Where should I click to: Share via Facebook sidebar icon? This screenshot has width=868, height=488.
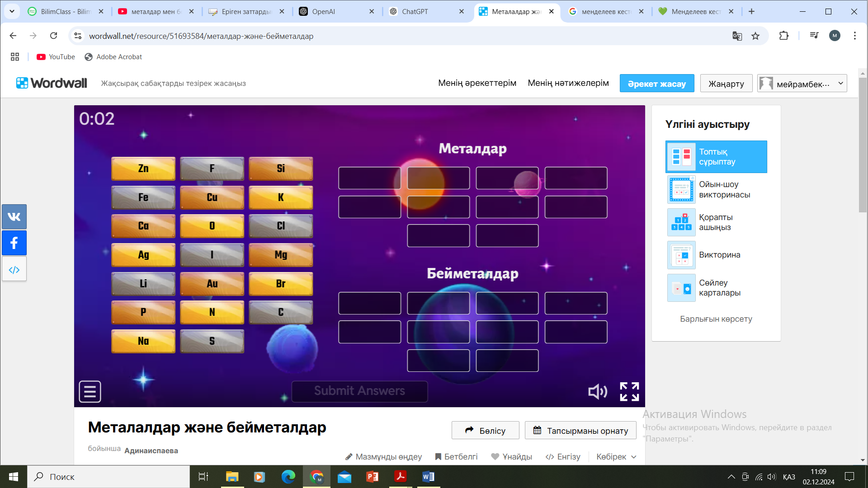[x=14, y=243]
